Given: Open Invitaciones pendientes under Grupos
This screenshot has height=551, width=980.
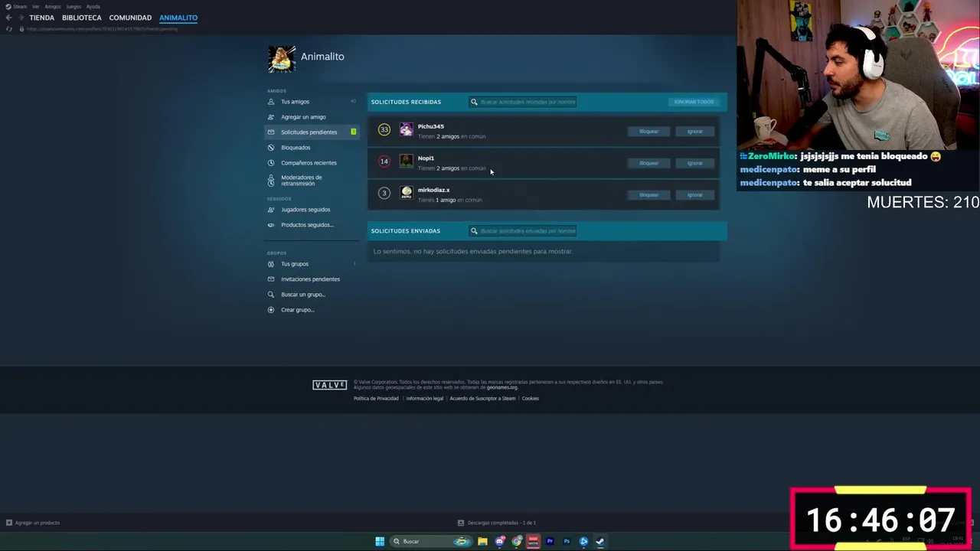Looking at the screenshot, I should tap(310, 279).
